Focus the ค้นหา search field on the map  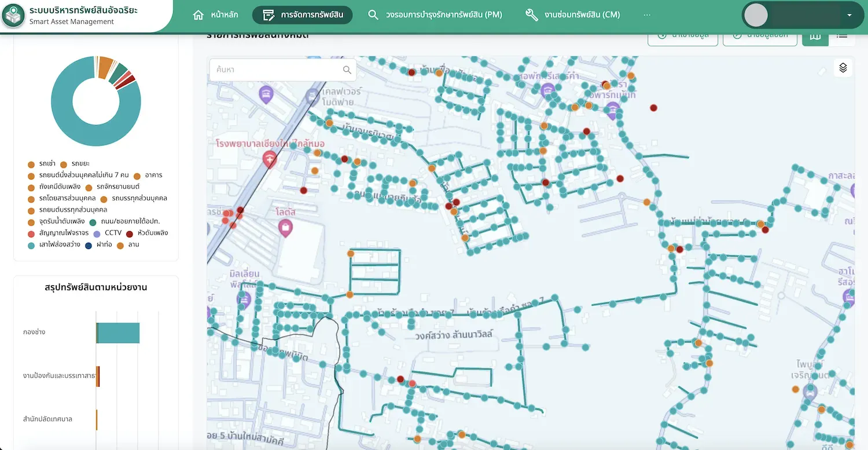(277, 70)
